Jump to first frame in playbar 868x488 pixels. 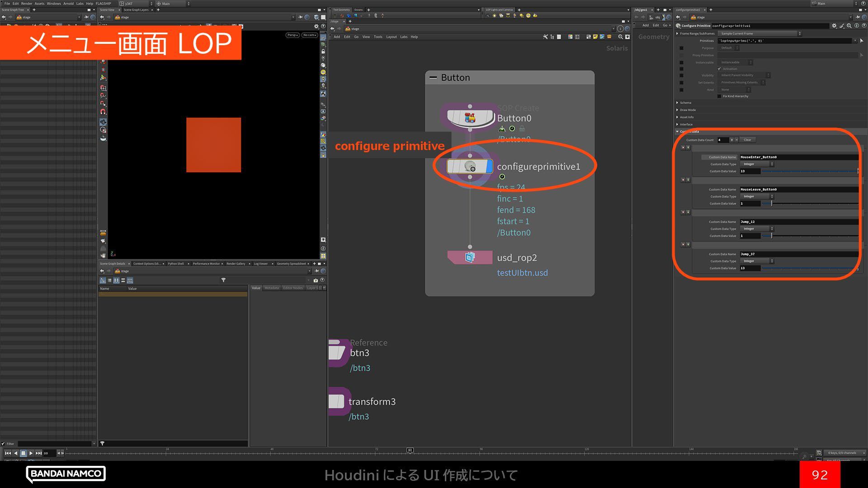coord(8,453)
